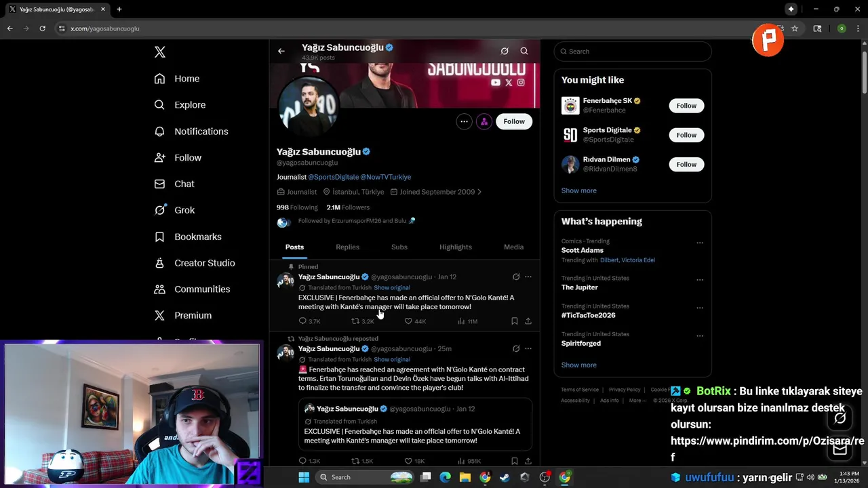View pinned post analytics 11M
Image resolution: width=868 pixels, height=488 pixels.
468,321
